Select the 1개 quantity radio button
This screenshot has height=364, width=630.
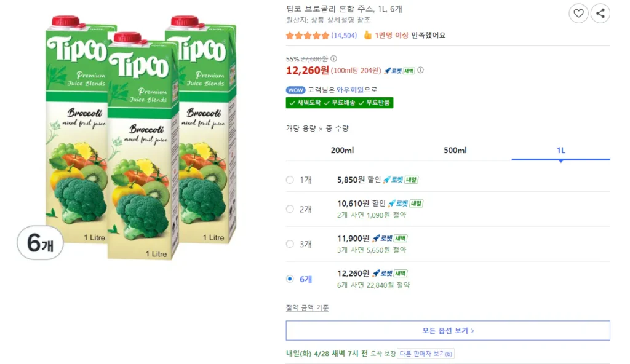tap(290, 180)
